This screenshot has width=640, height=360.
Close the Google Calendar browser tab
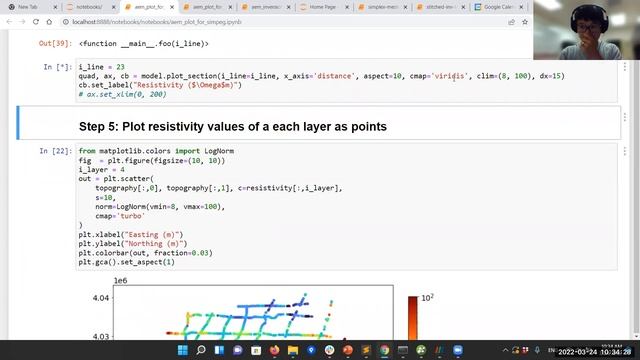521,7
